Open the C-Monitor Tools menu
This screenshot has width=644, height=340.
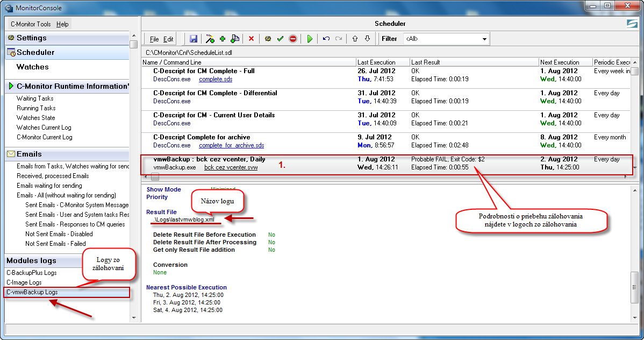pos(31,24)
